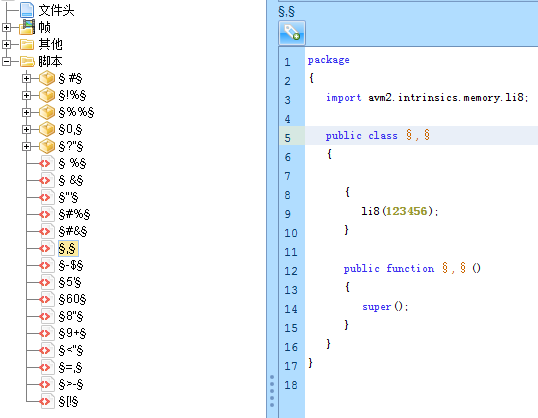Click the 帧 frames folder icon
Screen dimensions: 538x418
click(27, 27)
